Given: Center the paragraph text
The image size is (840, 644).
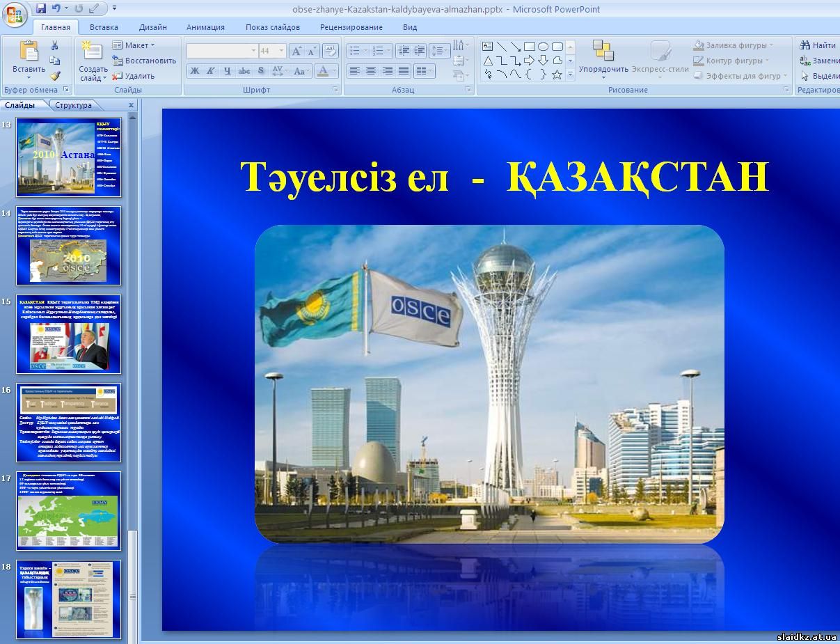Looking at the screenshot, I should 371,71.
